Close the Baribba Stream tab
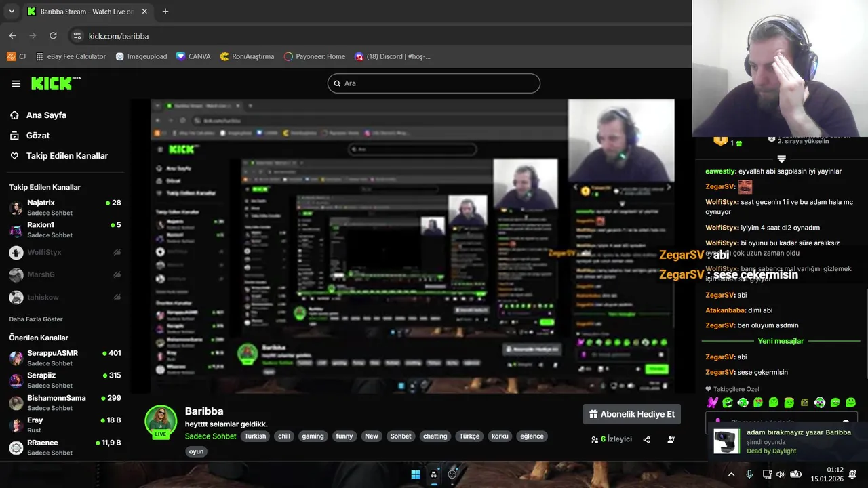This screenshot has height=488, width=868. (x=144, y=12)
